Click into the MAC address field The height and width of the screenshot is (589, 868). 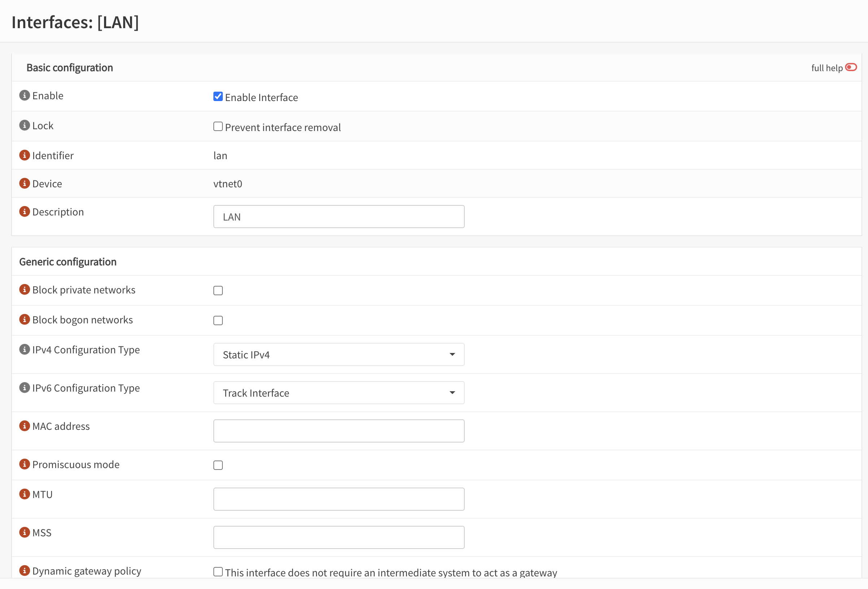pos(338,431)
